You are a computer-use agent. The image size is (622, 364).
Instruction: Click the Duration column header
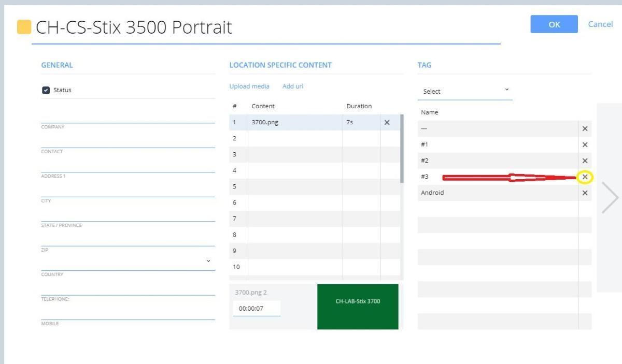click(x=359, y=106)
